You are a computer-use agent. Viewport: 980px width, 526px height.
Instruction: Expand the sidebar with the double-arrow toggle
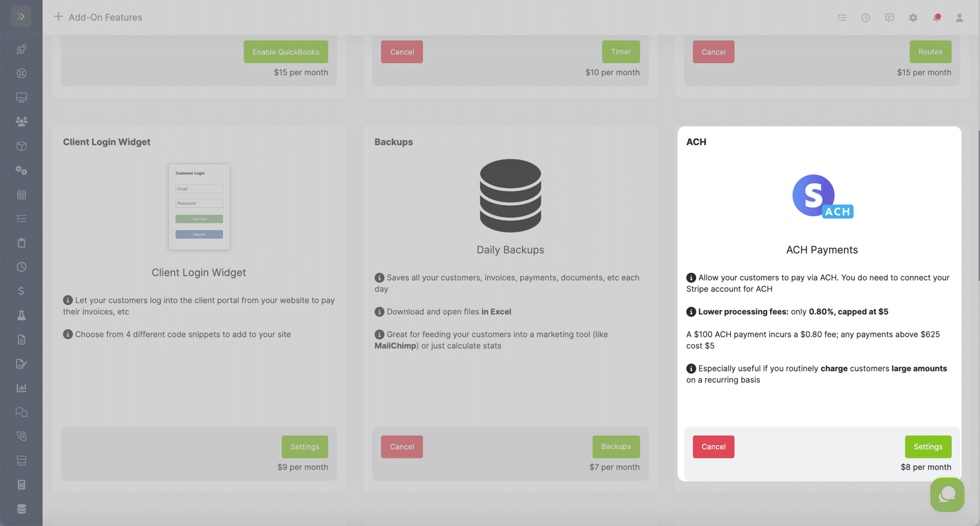pyautogui.click(x=21, y=16)
